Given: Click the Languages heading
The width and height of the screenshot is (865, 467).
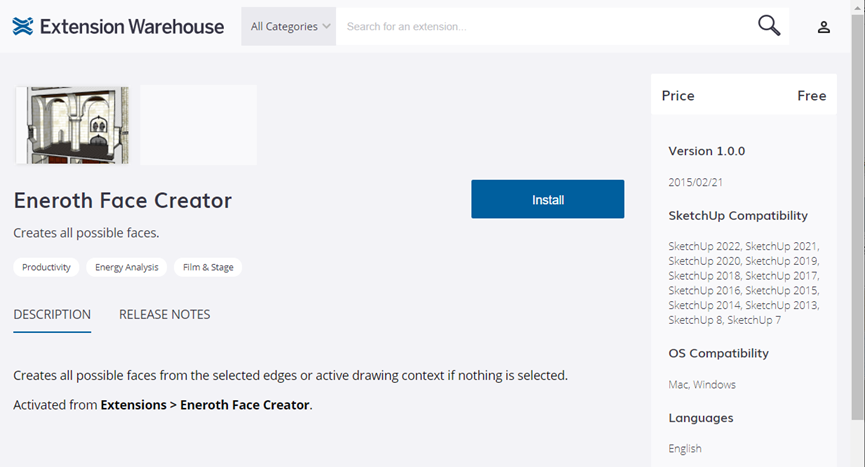Looking at the screenshot, I should 701,418.
